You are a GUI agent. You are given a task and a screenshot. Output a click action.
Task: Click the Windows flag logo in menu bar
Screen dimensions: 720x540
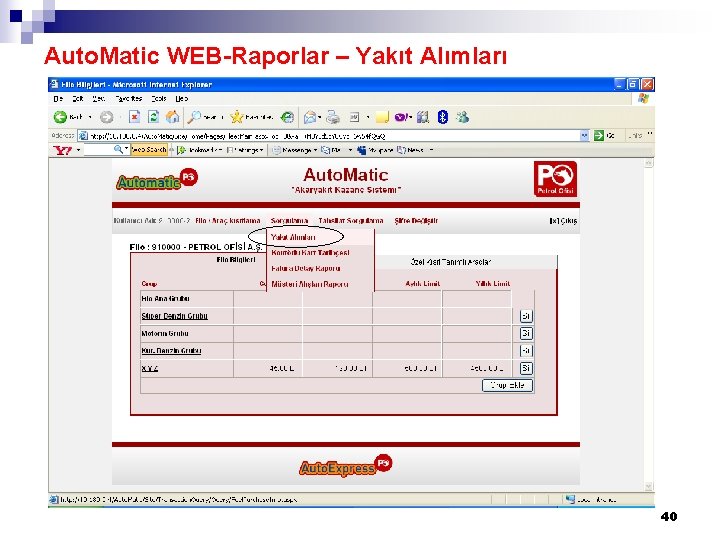click(643, 98)
